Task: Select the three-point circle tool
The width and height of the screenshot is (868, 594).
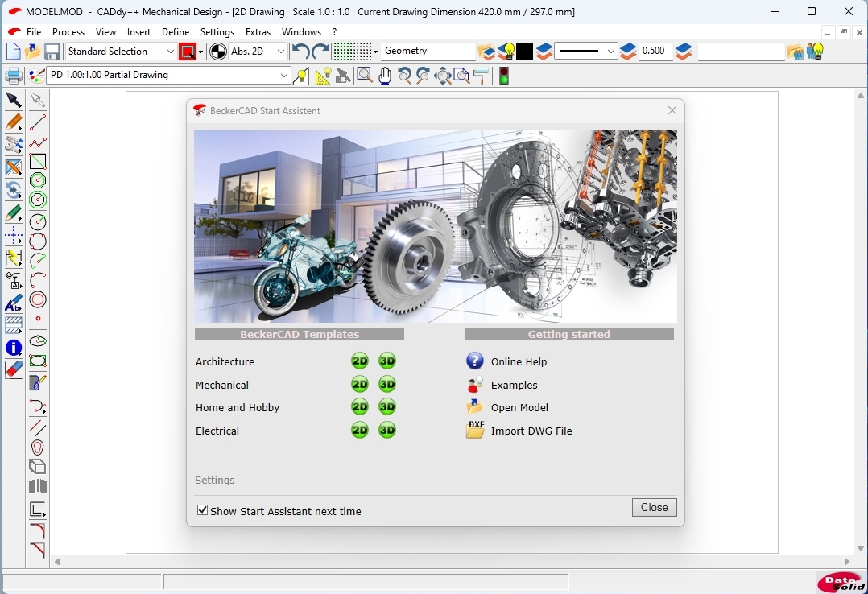Action: click(38, 241)
